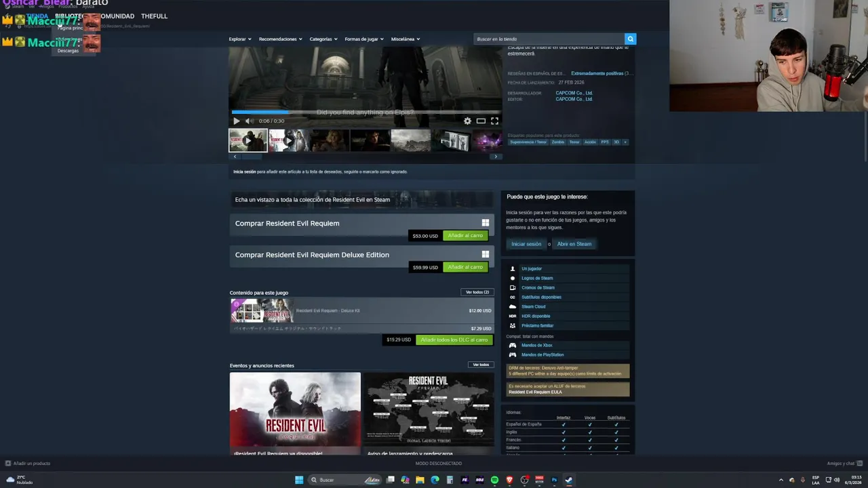The height and width of the screenshot is (488, 868).
Task: Click the HDR disponible icon
Action: [x=513, y=316]
